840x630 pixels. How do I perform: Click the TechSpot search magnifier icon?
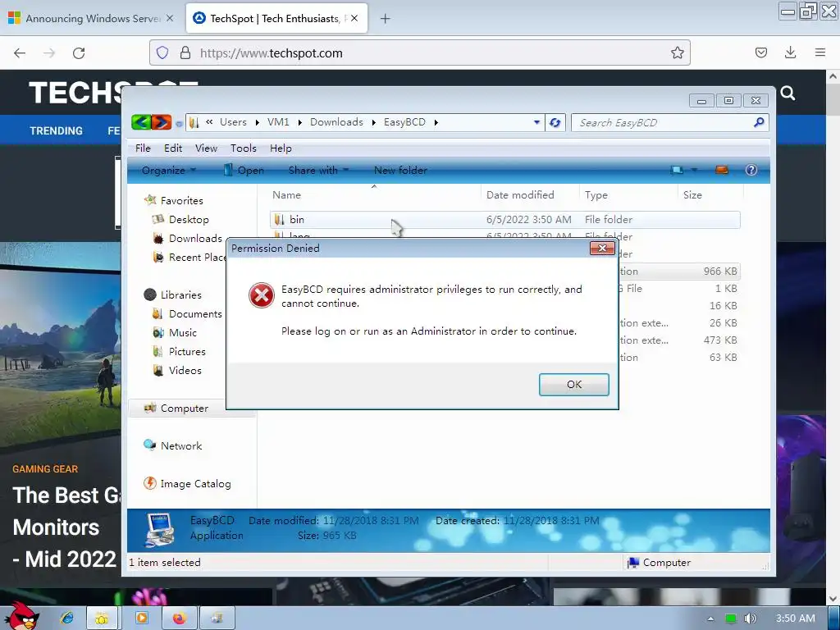click(787, 94)
